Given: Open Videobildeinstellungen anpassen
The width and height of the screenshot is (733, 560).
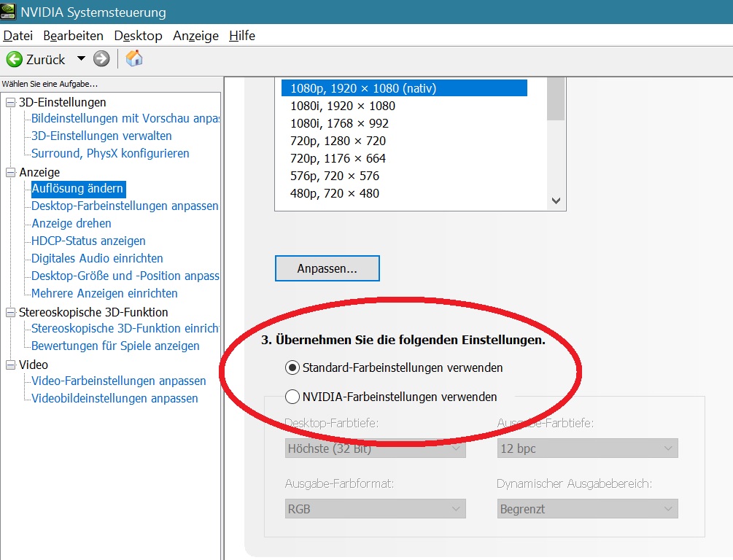Looking at the screenshot, I should [x=115, y=398].
